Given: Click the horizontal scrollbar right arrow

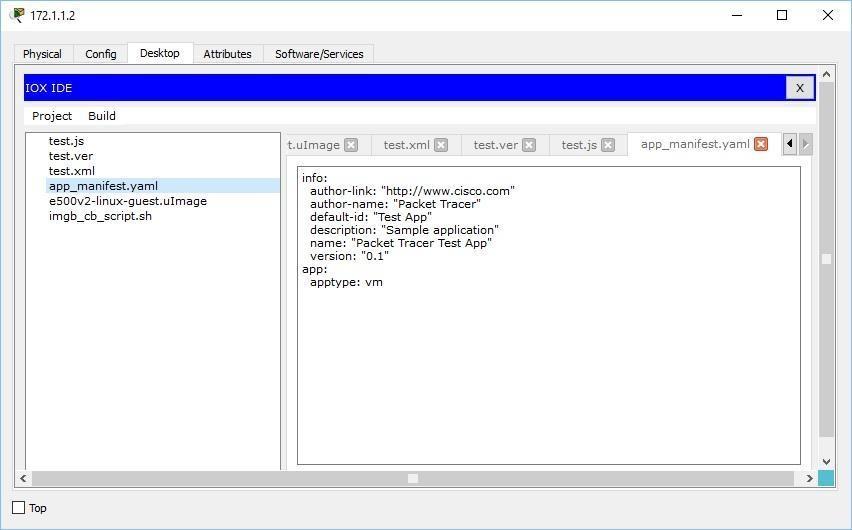Looking at the screenshot, I should tap(810, 478).
